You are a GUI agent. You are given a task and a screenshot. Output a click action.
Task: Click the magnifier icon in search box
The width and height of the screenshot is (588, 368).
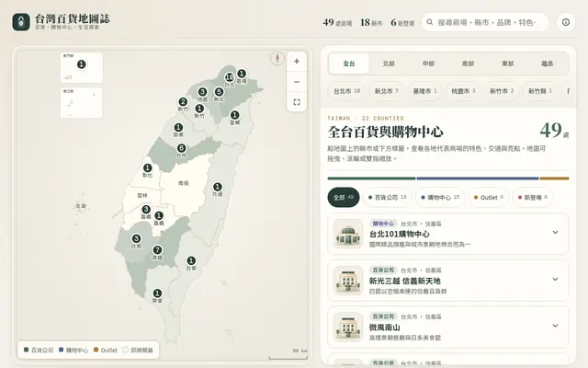pos(430,22)
